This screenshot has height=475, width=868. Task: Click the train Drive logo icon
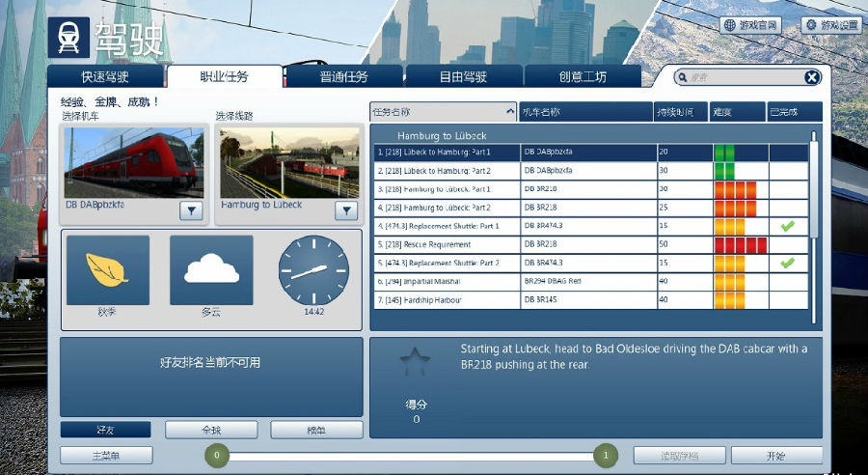[68, 37]
